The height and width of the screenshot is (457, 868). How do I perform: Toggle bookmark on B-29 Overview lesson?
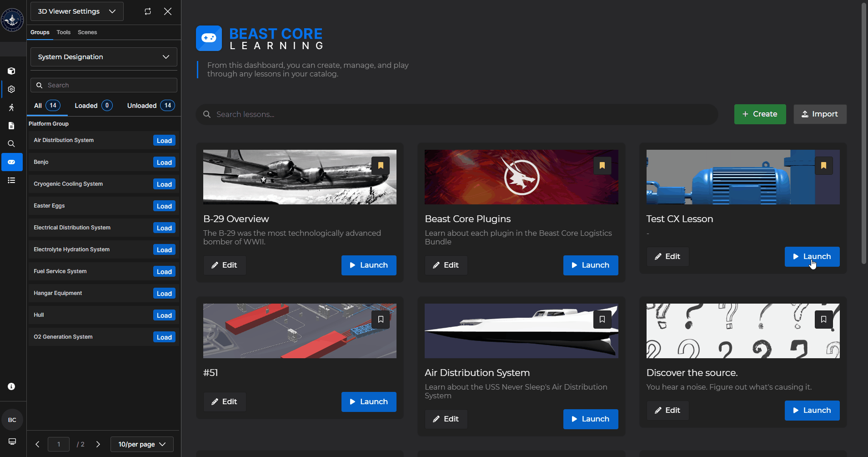click(x=381, y=166)
